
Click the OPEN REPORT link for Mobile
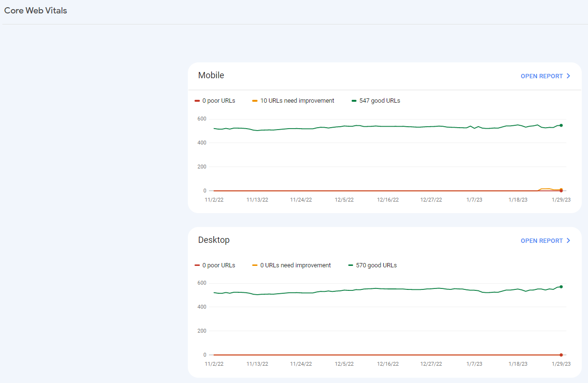tap(541, 76)
